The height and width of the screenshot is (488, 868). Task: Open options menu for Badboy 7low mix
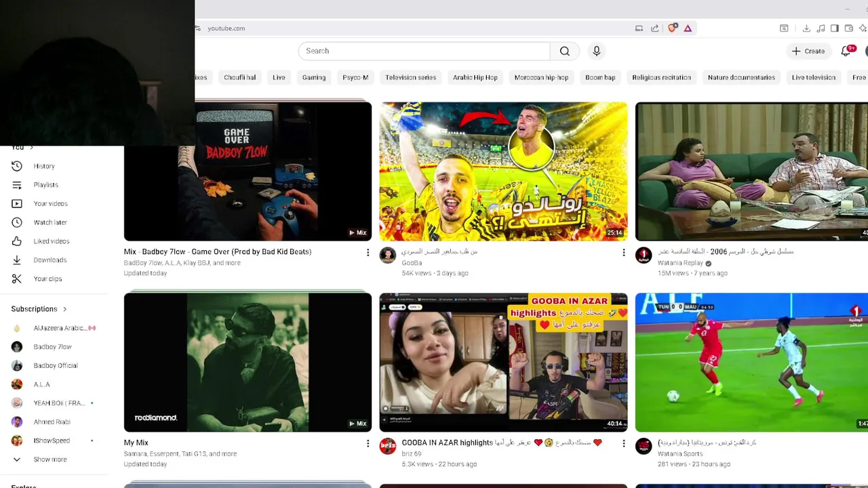tap(368, 252)
